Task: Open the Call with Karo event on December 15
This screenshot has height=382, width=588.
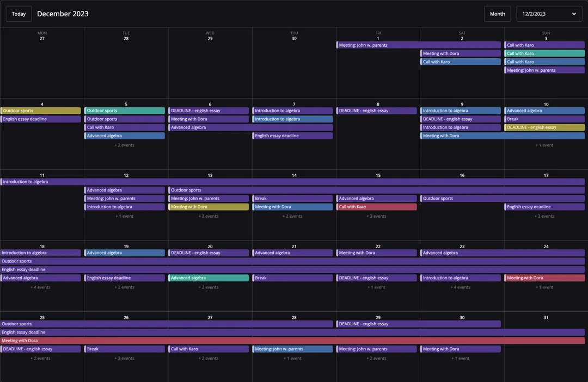Action: tap(376, 206)
